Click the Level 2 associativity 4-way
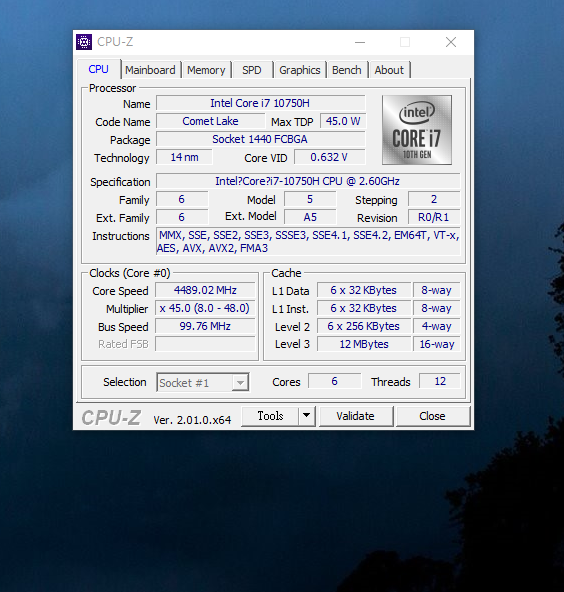This screenshot has width=564, height=592. (x=436, y=326)
